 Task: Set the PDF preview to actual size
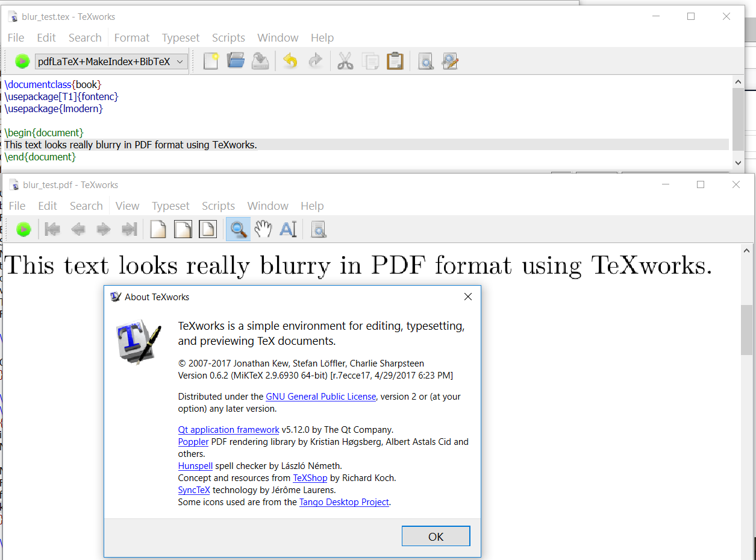pyautogui.click(x=158, y=229)
